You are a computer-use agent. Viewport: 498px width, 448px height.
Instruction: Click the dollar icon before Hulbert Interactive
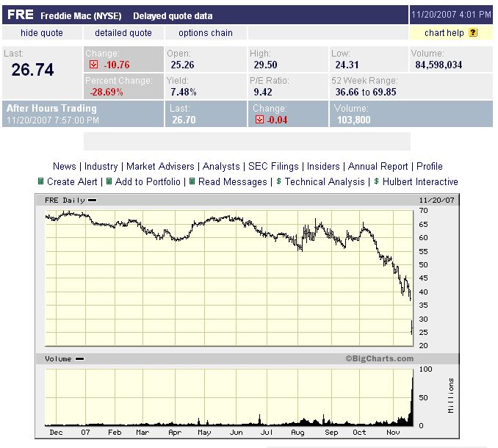pos(376,181)
